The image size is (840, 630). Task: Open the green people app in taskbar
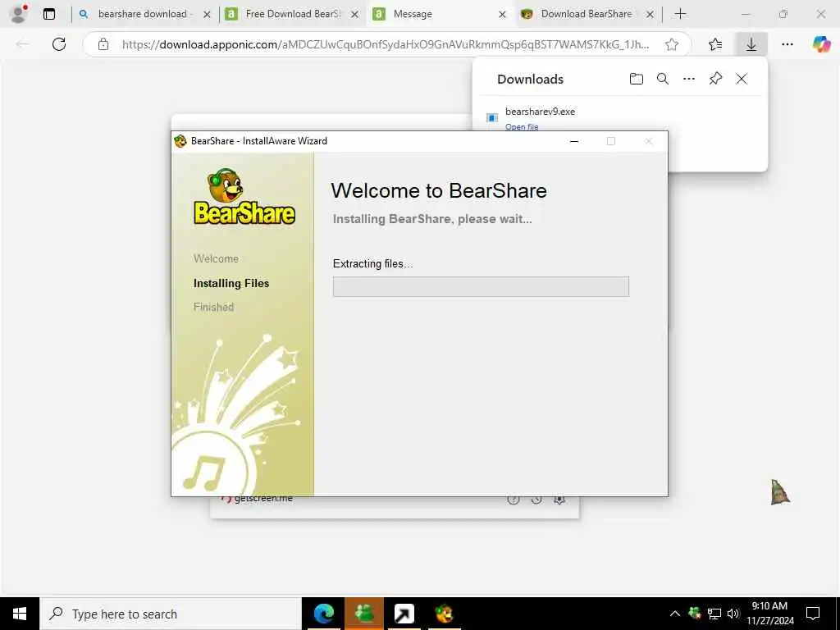click(364, 614)
